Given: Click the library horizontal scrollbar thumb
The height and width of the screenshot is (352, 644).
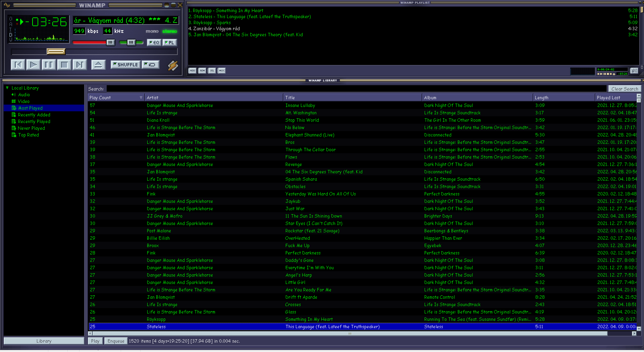Looking at the screenshot, I should click(350, 334).
